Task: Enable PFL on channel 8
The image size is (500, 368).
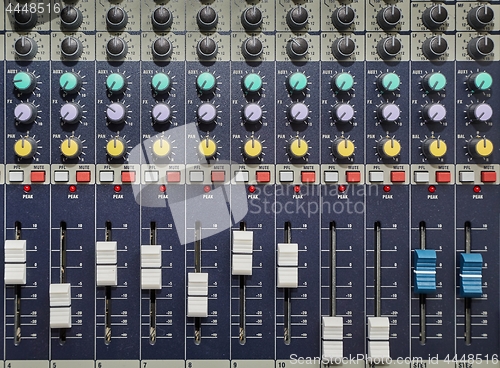Action: coord(196,176)
